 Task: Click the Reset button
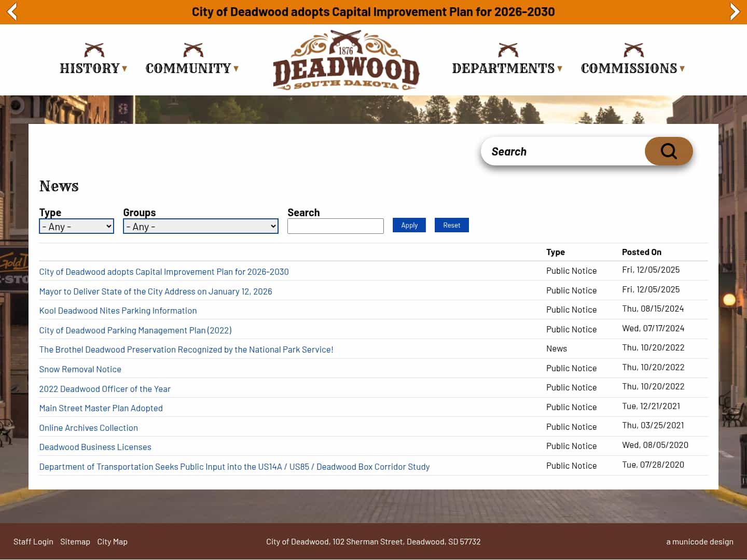(451, 225)
